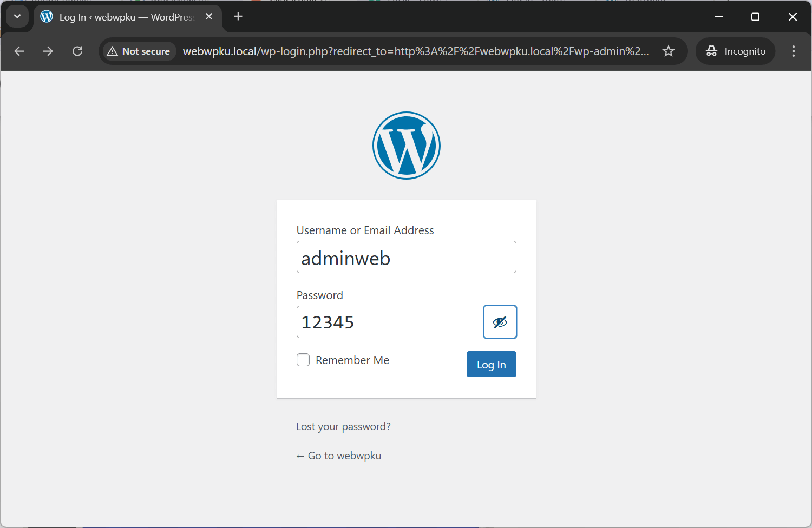Reload the page with the refresh icon

pyautogui.click(x=77, y=51)
